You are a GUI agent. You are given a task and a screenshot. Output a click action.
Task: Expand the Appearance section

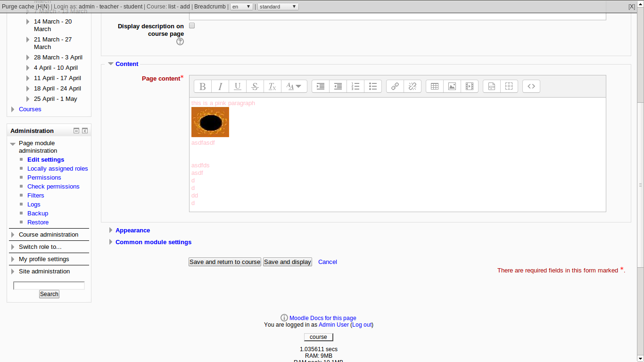pos(132,230)
